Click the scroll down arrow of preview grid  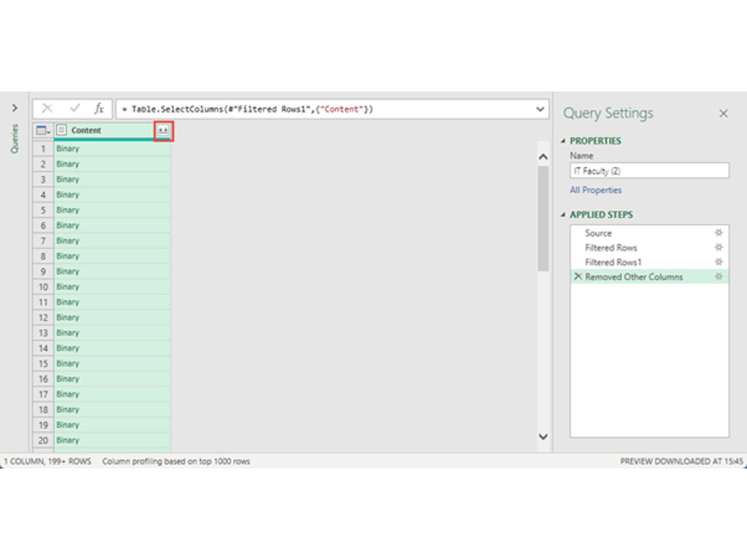[543, 437]
